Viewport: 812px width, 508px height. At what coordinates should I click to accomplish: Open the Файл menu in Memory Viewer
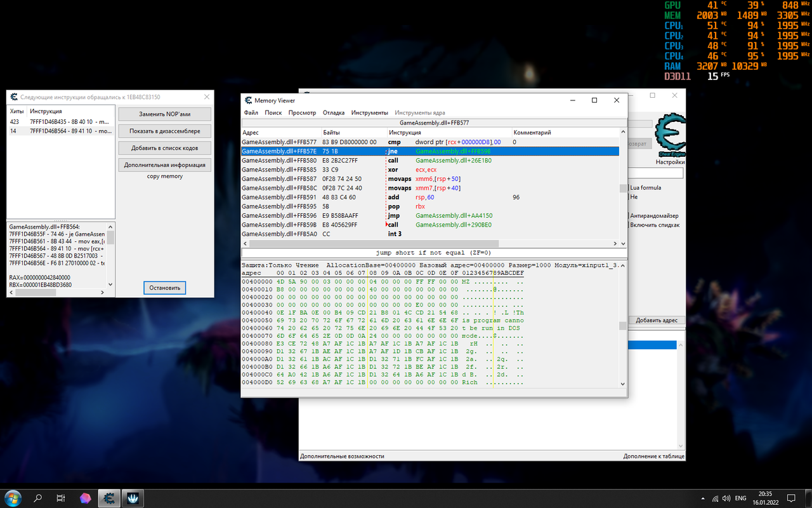point(251,112)
